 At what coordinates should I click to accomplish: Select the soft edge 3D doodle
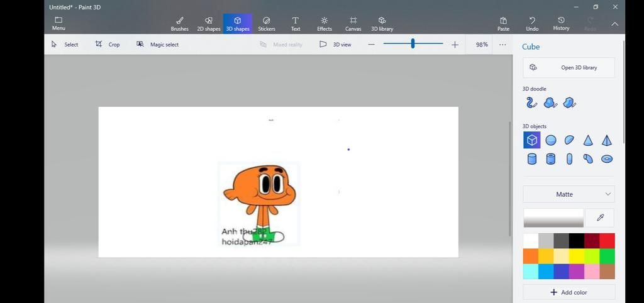click(550, 102)
